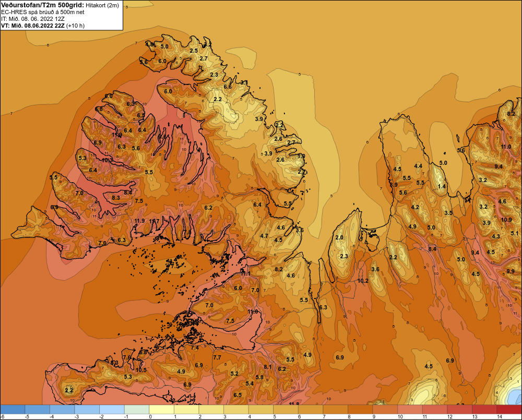Select the "7.4" temperature value
The width and height of the screenshot is (522, 420).
click(x=195, y=347)
